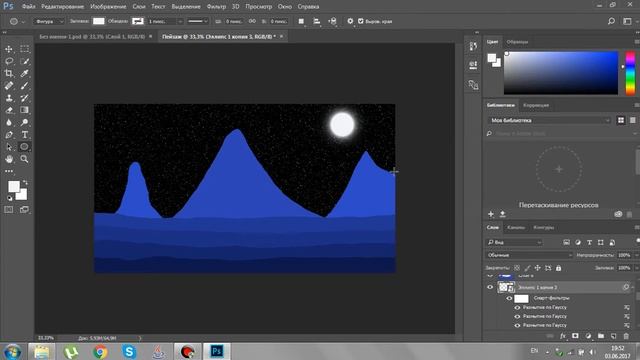
Task: Toggle Quick Mask mode
Action: click(9, 210)
